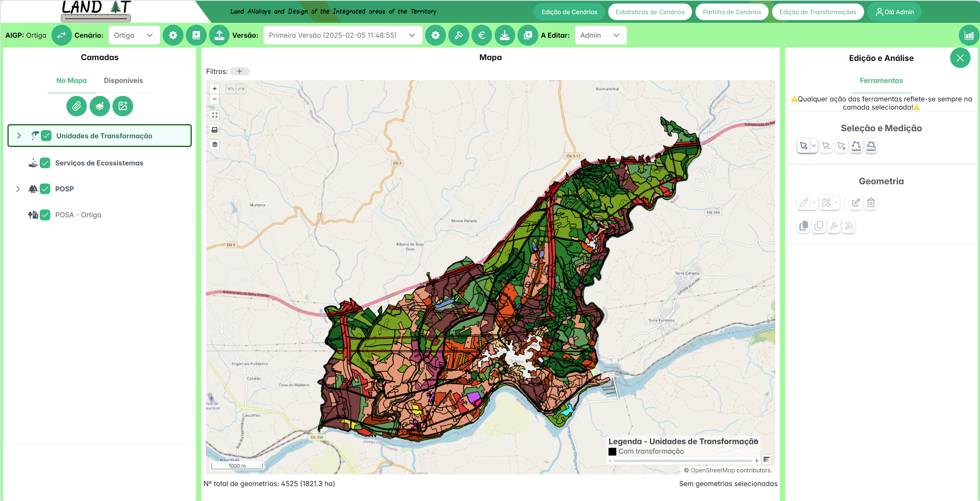This screenshot has width=980, height=501.
Task: Click the delete geometry trash icon
Action: 871,203
